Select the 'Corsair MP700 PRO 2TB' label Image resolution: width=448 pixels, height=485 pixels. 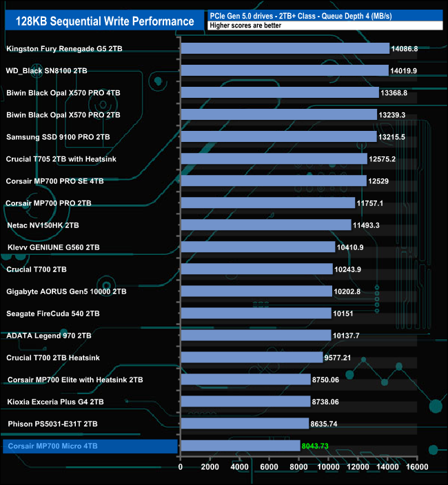point(48,203)
